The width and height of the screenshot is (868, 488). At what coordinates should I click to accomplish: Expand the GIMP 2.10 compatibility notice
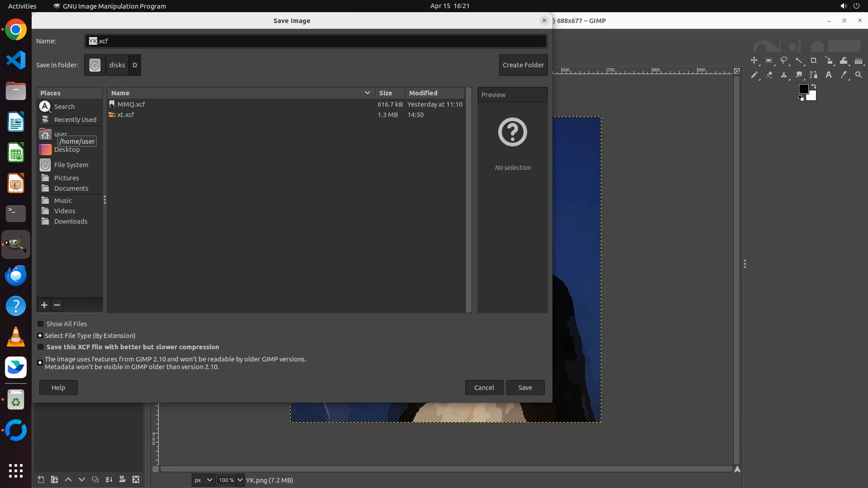(x=40, y=363)
